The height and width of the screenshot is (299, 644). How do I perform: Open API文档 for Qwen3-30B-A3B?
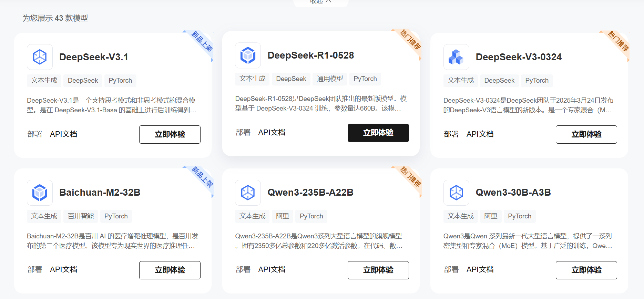click(x=480, y=269)
